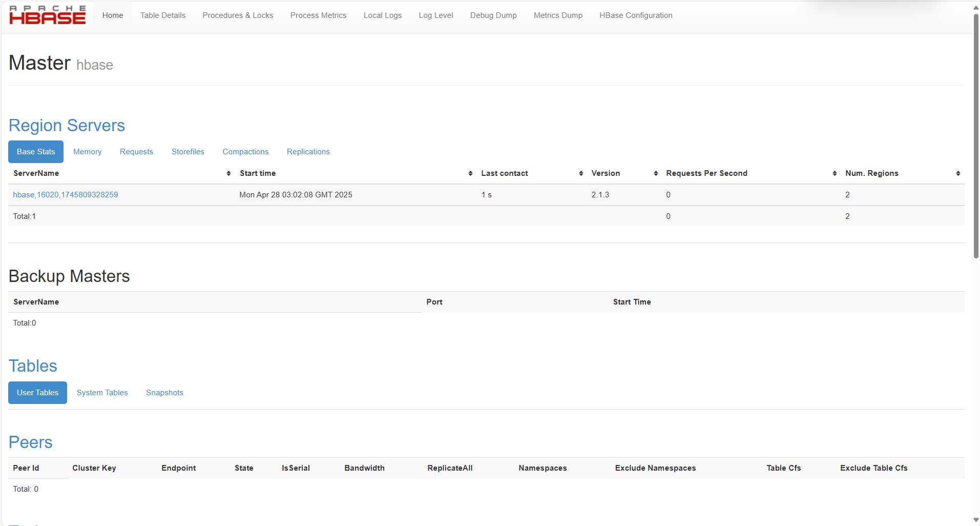Sort by ServerName using its sort arrows

[x=228, y=174]
